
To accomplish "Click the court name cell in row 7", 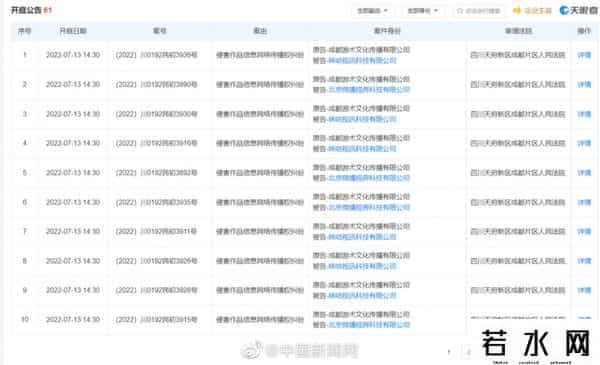I will [x=518, y=231].
